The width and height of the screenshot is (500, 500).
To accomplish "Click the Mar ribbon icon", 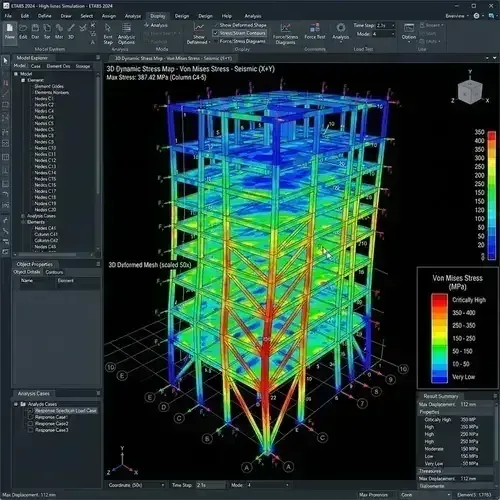I will coord(59,28).
